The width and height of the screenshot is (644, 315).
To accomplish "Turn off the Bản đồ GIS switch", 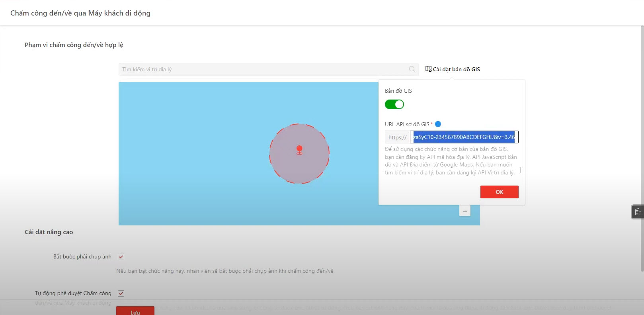I will pyautogui.click(x=394, y=104).
